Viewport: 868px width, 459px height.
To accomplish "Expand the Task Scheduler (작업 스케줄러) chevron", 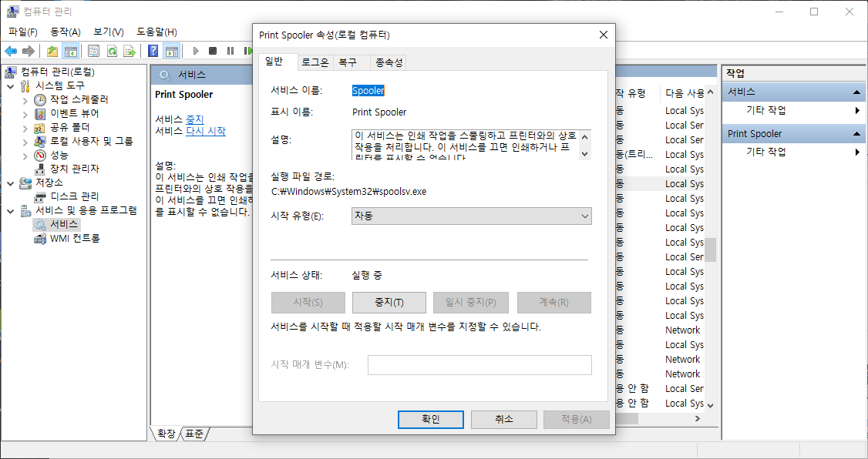I will pos(25,100).
